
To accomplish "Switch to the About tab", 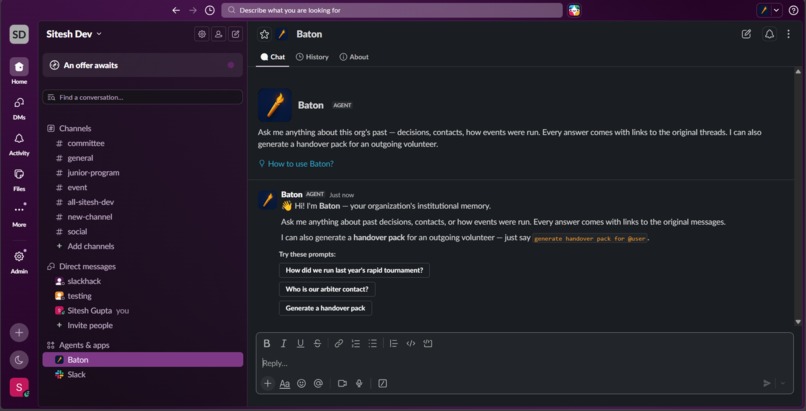I will [x=354, y=57].
